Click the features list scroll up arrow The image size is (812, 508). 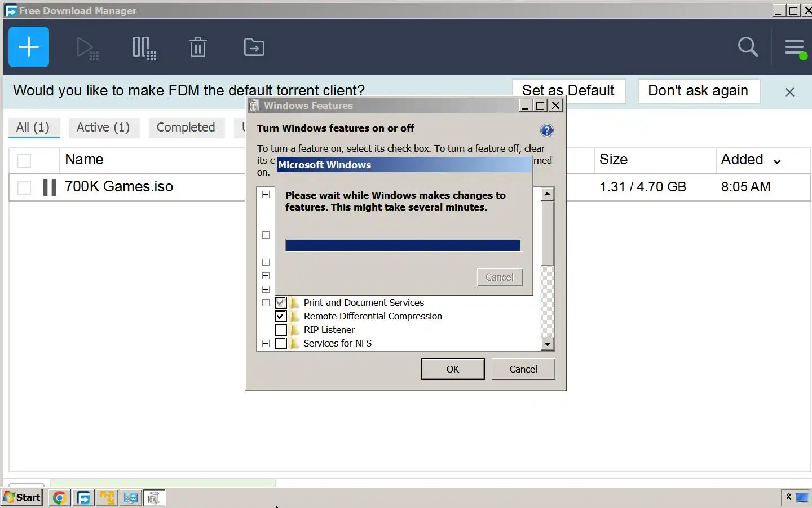547,194
